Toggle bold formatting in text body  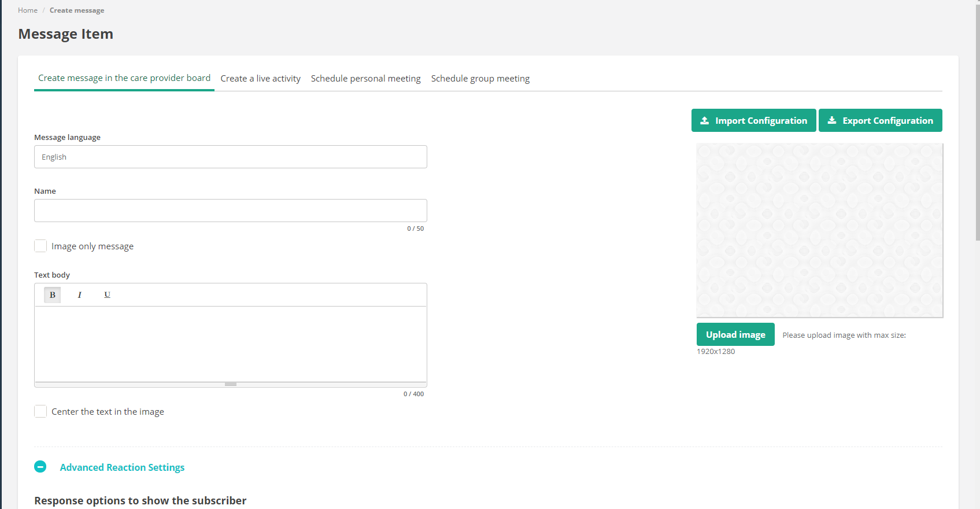click(x=52, y=295)
